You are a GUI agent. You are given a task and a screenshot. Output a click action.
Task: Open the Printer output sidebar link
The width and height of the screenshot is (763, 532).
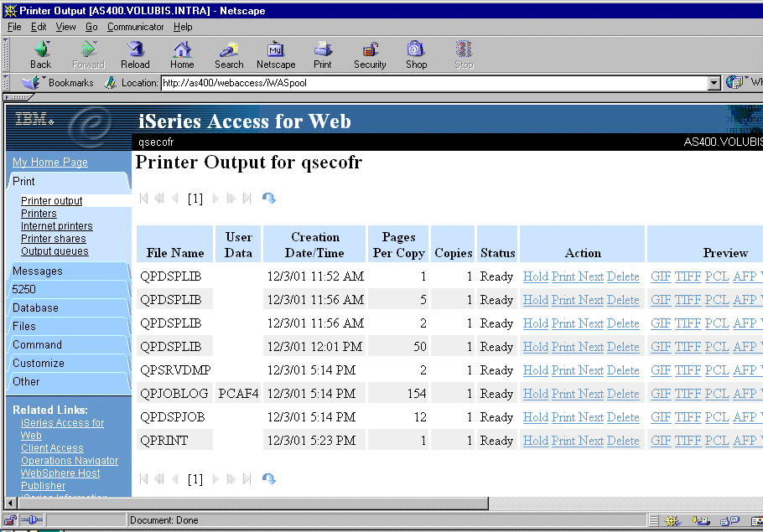pos(52,200)
